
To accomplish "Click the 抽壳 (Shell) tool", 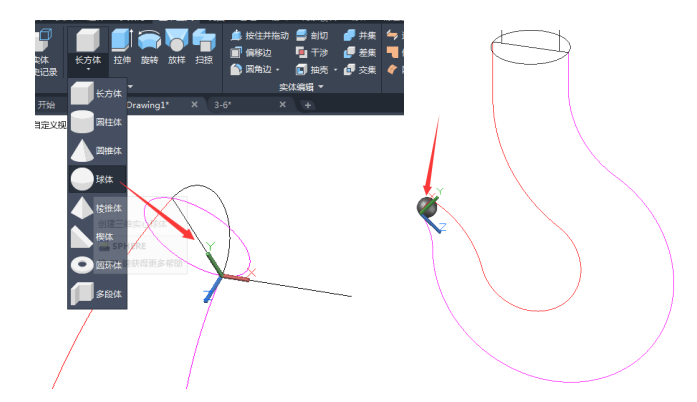I will (312, 69).
